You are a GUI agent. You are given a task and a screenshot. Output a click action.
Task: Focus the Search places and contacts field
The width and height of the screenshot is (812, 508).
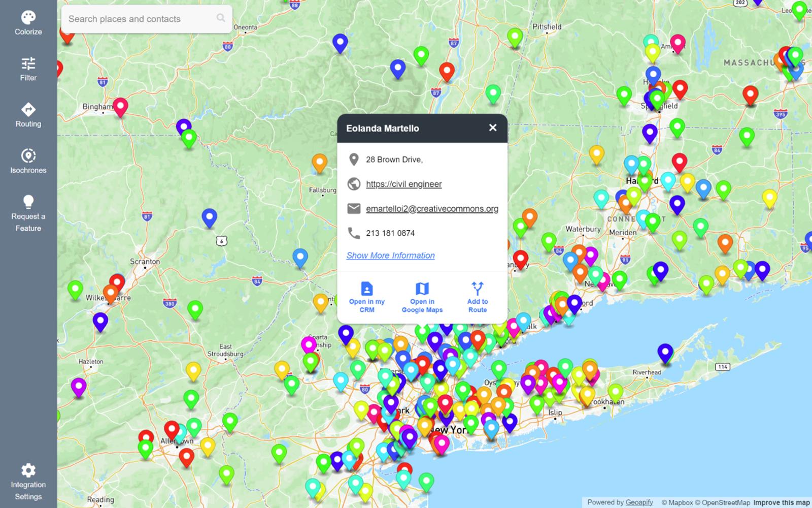[147, 19]
